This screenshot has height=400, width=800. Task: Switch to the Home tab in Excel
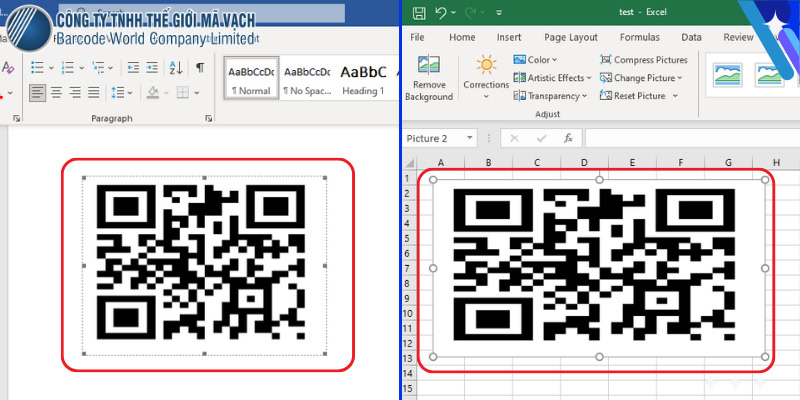pyautogui.click(x=462, y=37)
